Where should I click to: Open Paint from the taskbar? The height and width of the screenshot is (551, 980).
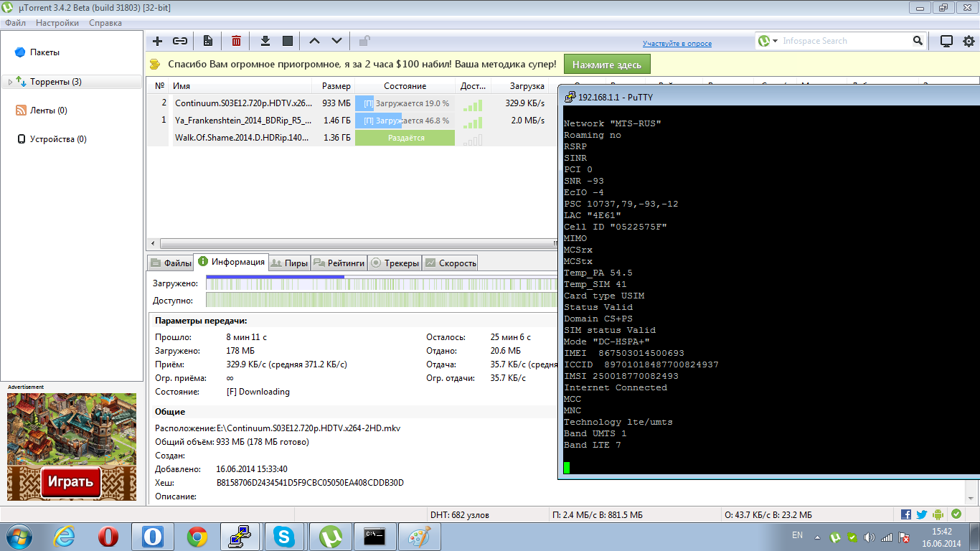pos(419,537)
